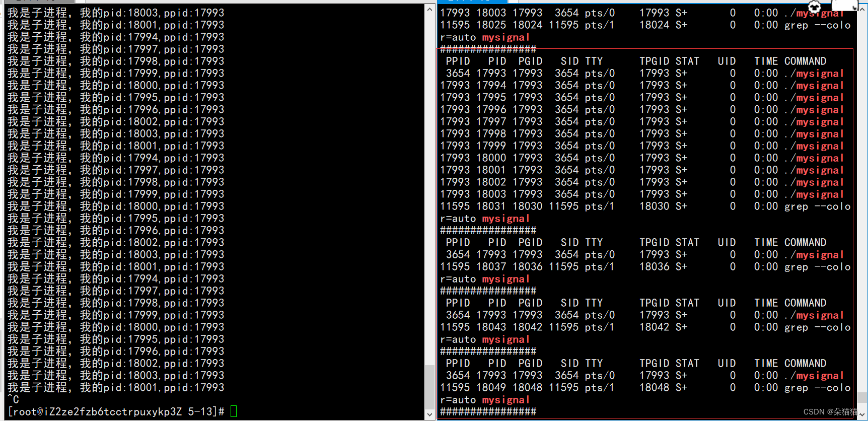
Task: Click pts/1 in the PID 18031 row
Action: pos(600,206)
